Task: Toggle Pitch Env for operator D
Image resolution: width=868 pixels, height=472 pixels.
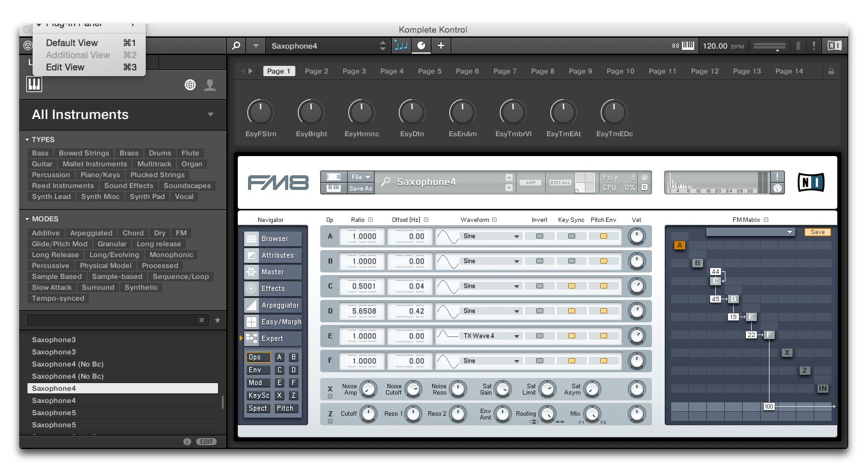Action: (x=604, y=311)
